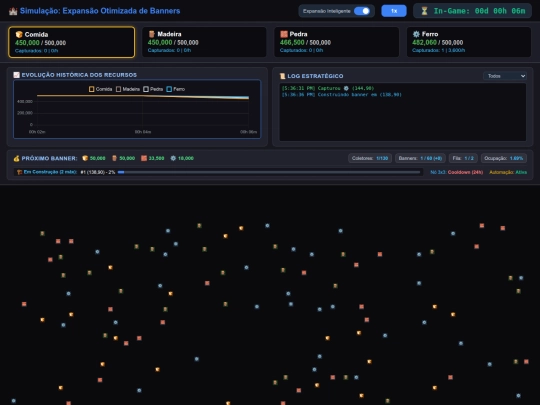Click the 200,000 chart axis label
The image size is (540, 405).
click(x=25, y=113)
